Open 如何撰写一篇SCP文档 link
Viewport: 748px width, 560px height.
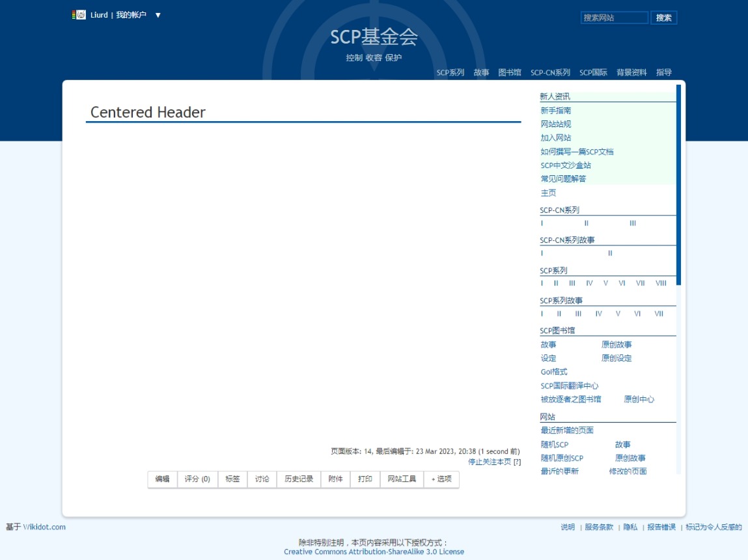(x=577, y=152)
